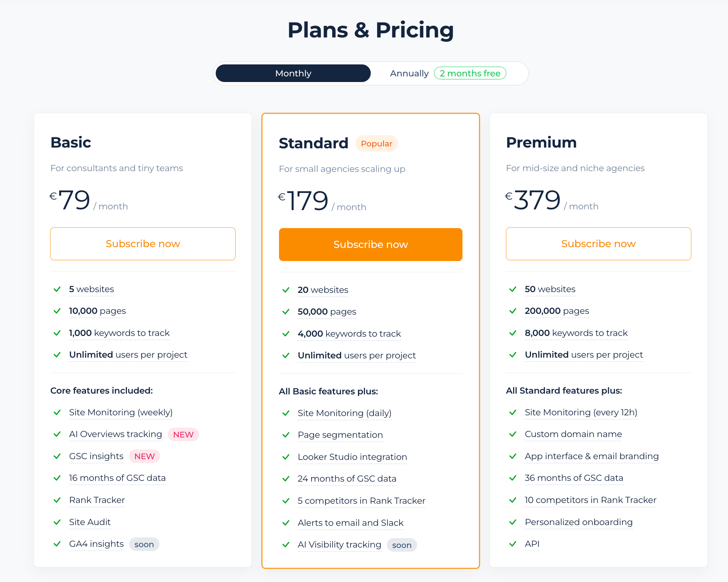Subscribe now to the Standard plan

click(370, 245)
